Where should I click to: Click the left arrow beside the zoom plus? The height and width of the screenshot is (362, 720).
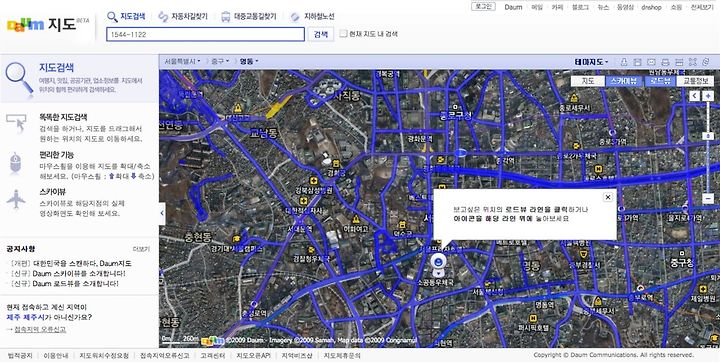coord(695,96)
